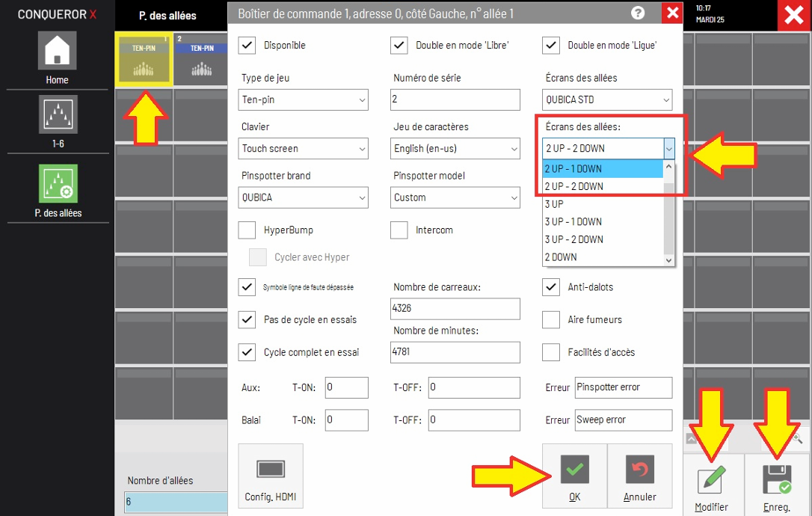Edit the Sweep error field
The width and height of the screenshot is (812, 516).
coord(624,420)
